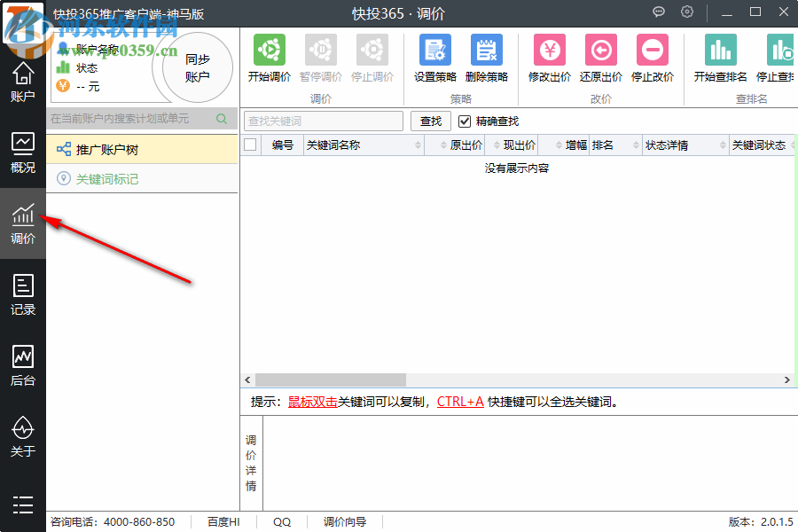
Task: Sort by the 编号 column header
Action: click(283, 145)
